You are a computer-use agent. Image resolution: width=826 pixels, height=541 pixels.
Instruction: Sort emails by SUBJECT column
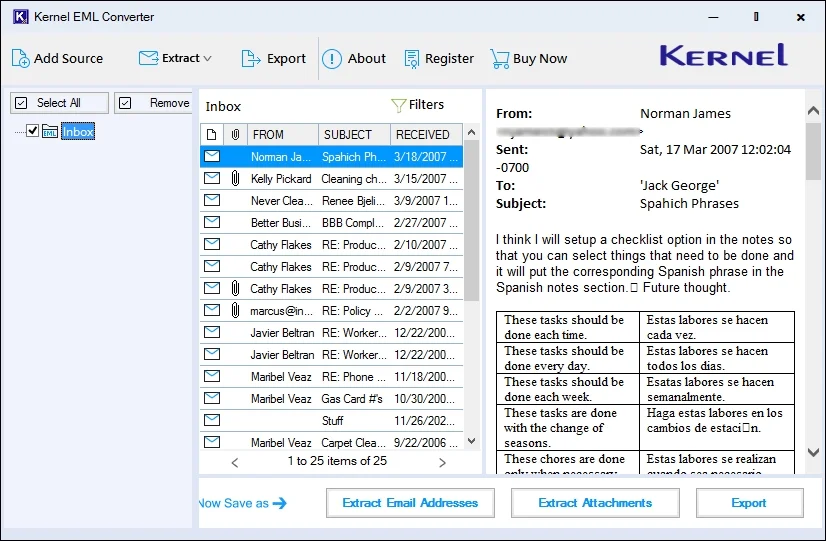click(355, 134)
